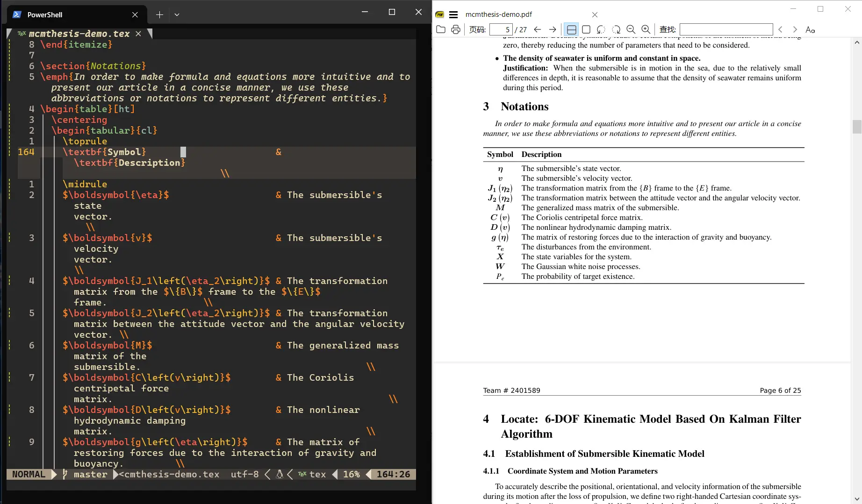Screen dimensions: 862x504
Task: Go to previous page with left arrow
Action: [x=538, y=29]
